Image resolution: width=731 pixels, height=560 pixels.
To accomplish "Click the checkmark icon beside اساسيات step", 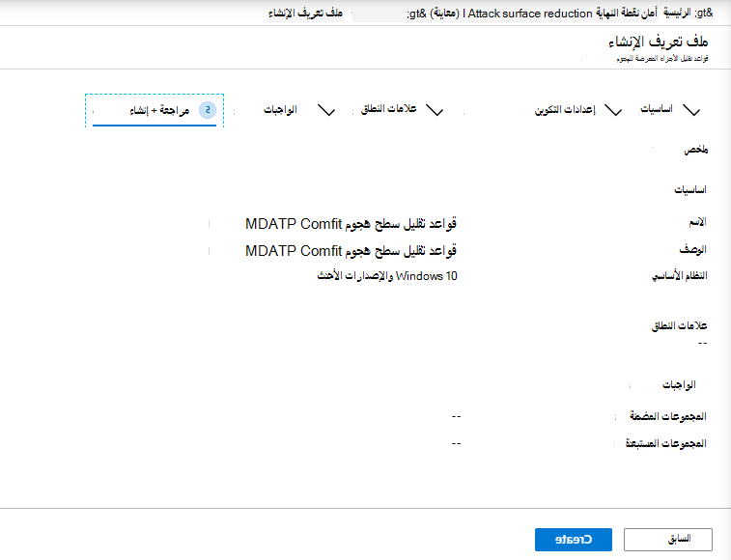I will pos(691,111).
